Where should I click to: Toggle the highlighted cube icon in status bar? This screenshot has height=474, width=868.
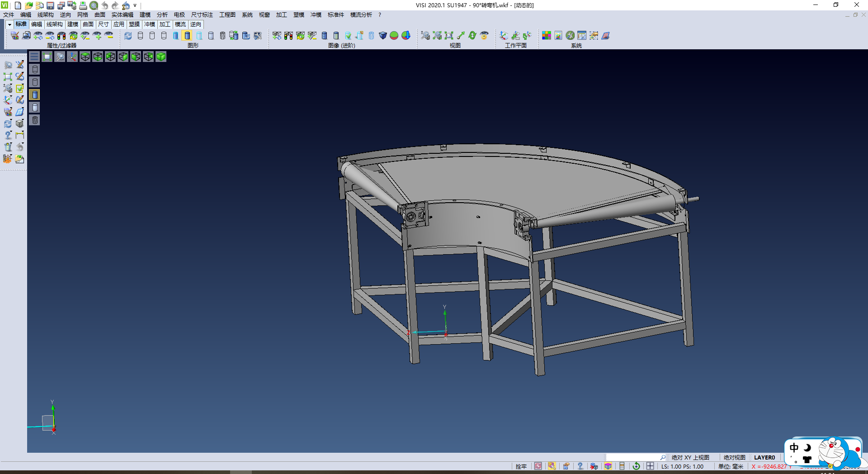(x=608, y=466)
